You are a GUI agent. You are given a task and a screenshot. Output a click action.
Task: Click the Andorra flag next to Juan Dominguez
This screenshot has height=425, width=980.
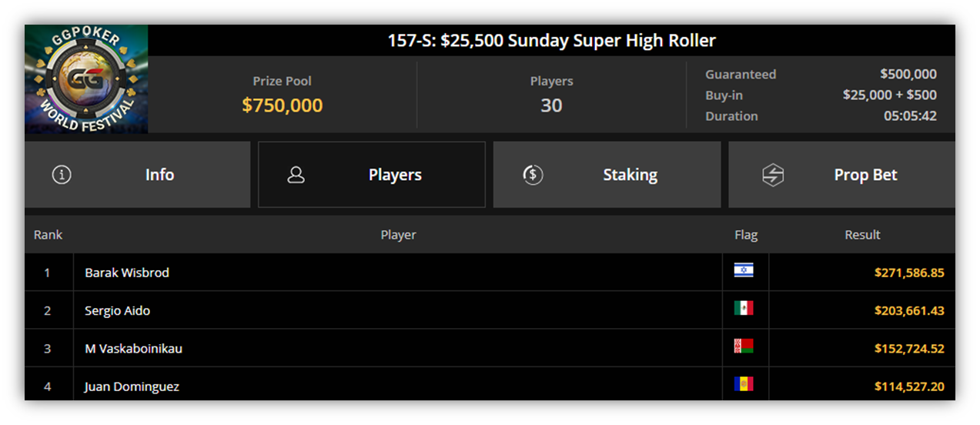click(x=744, y=384)
